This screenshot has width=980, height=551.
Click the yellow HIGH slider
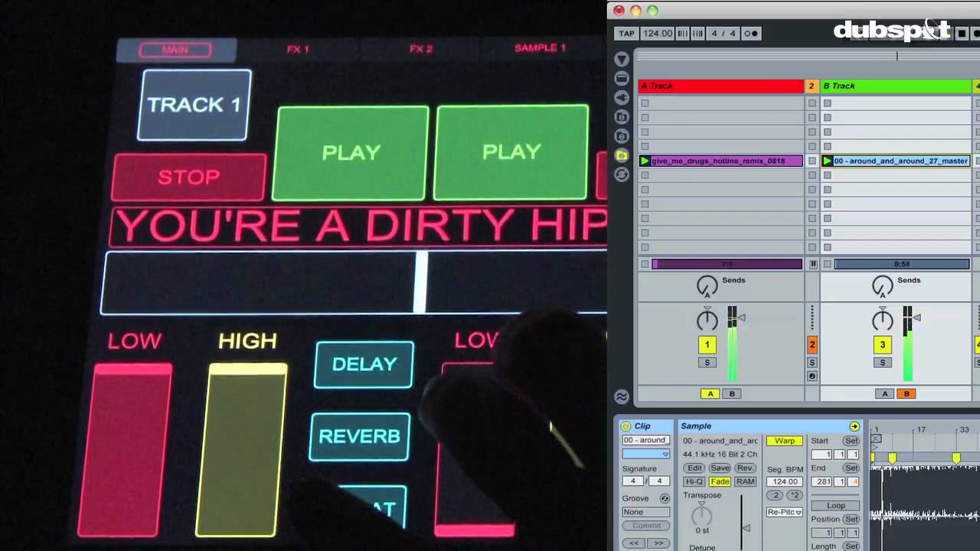(x=242, y=450)
